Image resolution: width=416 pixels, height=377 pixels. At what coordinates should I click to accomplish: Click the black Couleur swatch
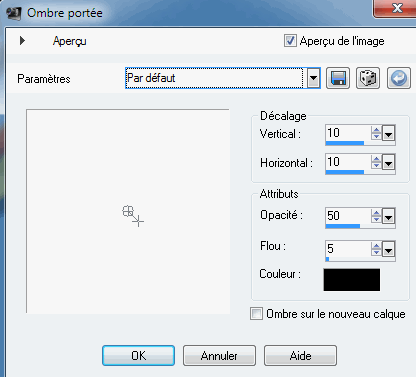[x=352, y=280]
